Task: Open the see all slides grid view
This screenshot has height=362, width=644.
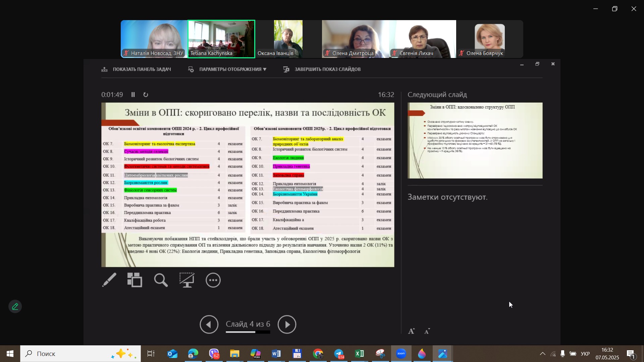Action: (135, 280)
